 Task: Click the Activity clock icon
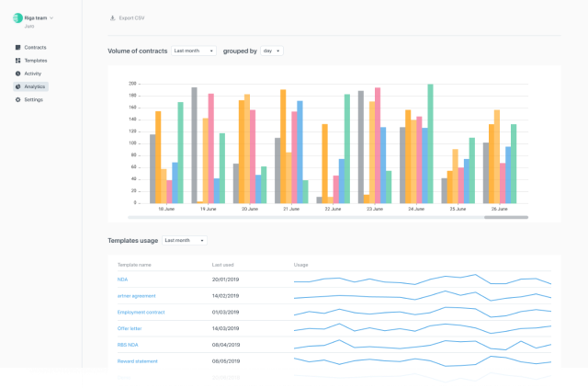pyautogui.click(x=17, y=74)
